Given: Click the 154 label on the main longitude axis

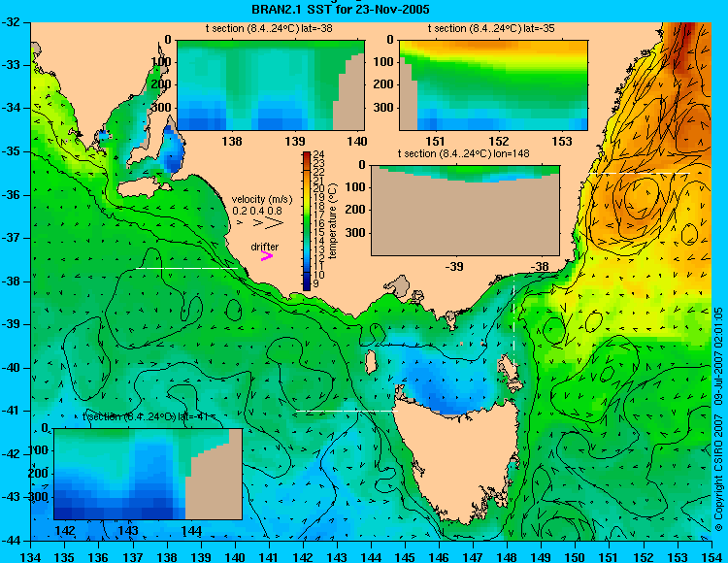Looking at the screenshot, I should pyautogui.click(x=711, y=557).
